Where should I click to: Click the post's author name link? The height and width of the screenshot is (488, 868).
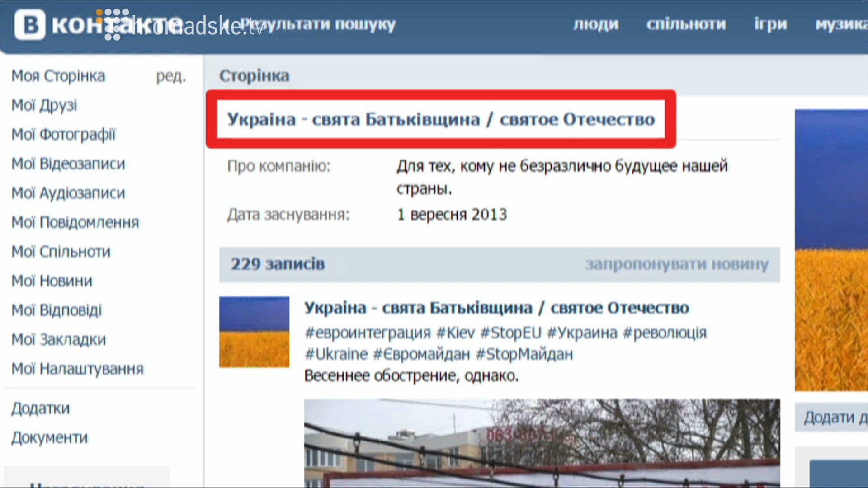tap(496, 308)
